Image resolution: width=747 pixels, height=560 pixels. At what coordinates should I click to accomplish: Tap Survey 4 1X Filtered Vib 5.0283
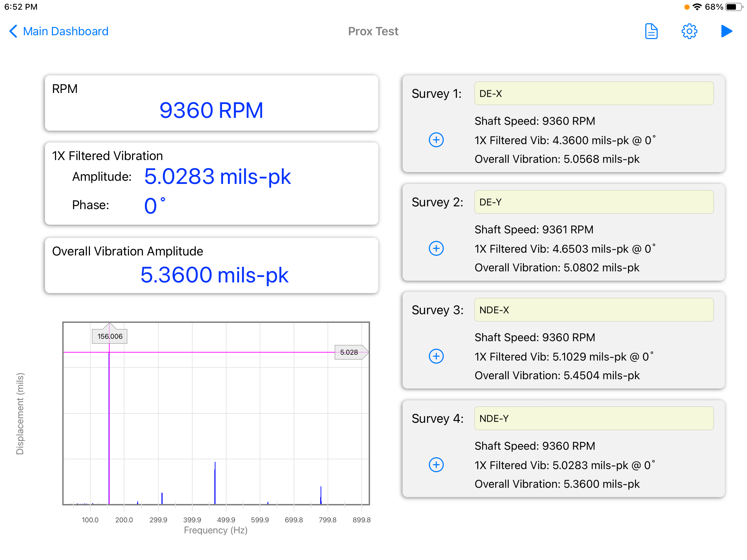tap(564, 465)
